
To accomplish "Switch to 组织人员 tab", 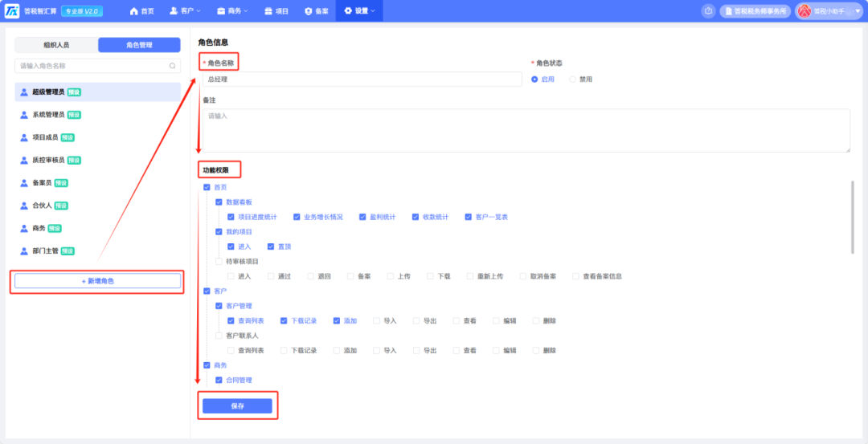I will click(56, 45).
